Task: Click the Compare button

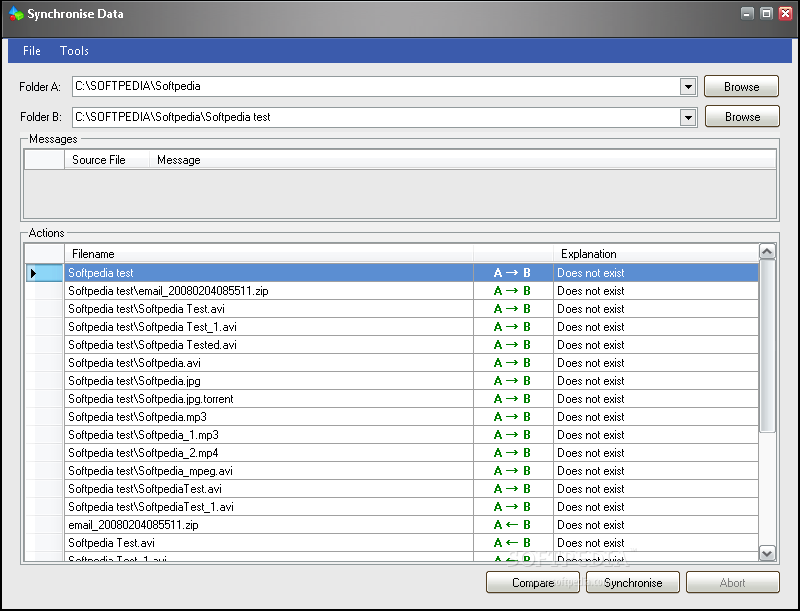Action: pyautogui.click(x=533, y=582)
